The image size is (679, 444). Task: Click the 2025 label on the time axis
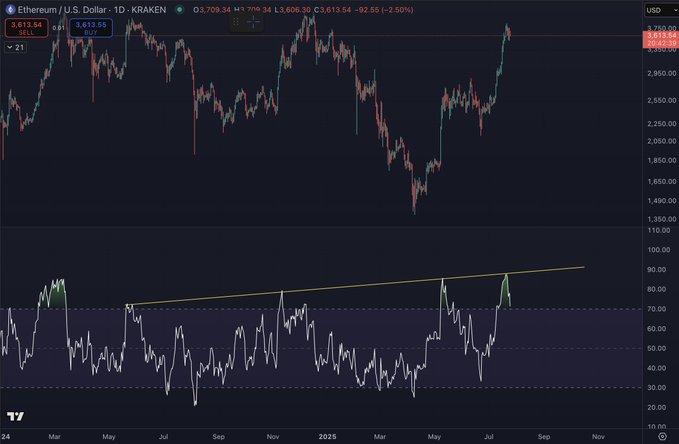pyautogui.click(x=327, y=437)
